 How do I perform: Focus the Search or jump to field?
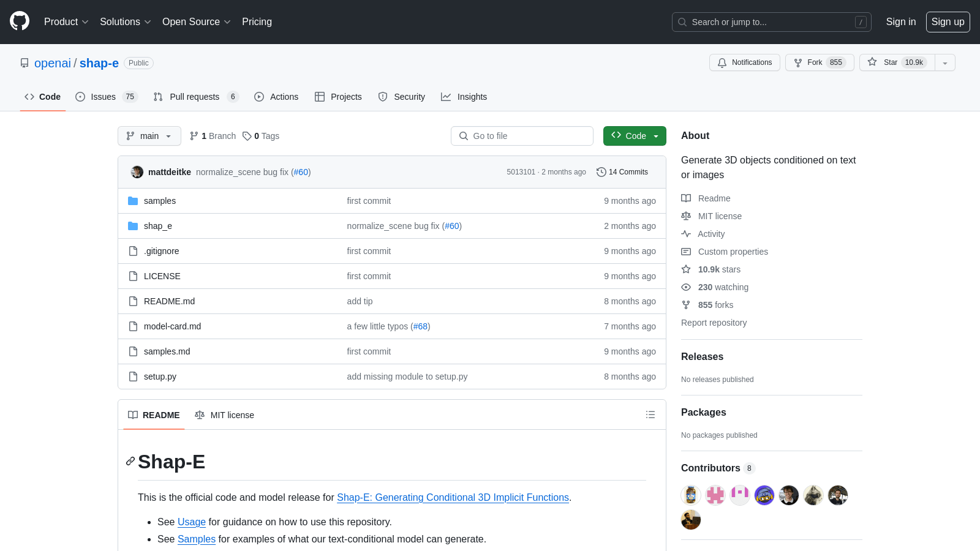coord(772,22)
